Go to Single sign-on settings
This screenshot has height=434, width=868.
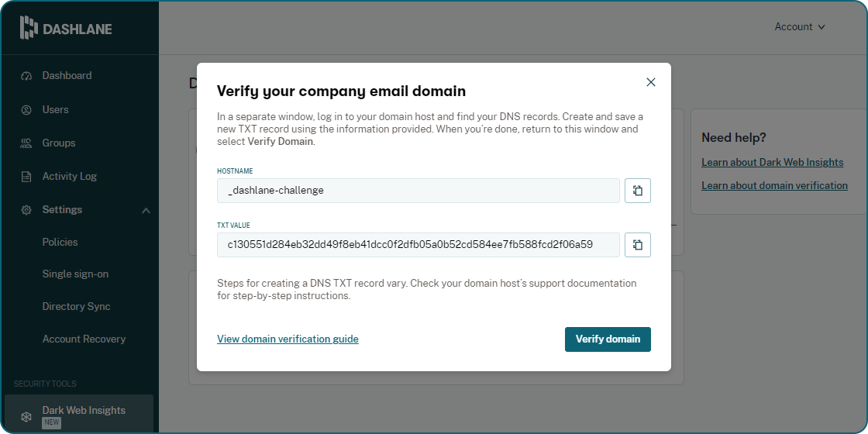pyautogui.click(x=75, y=274)
